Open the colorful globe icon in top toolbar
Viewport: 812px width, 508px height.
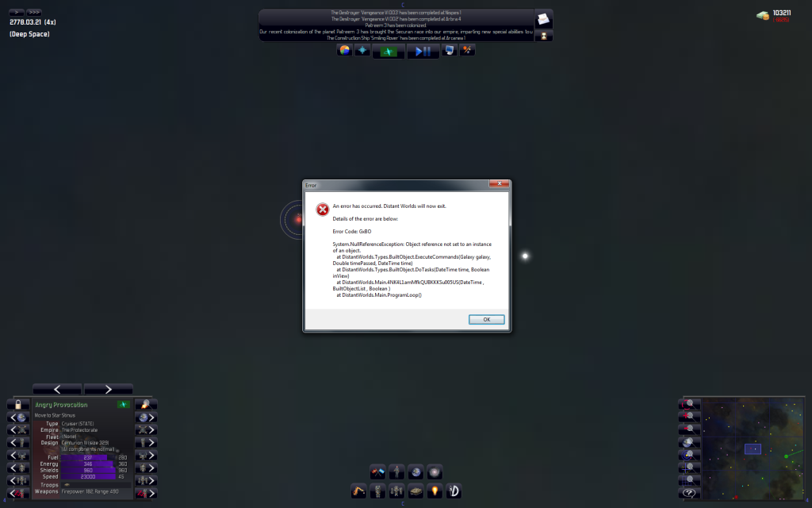344,50
